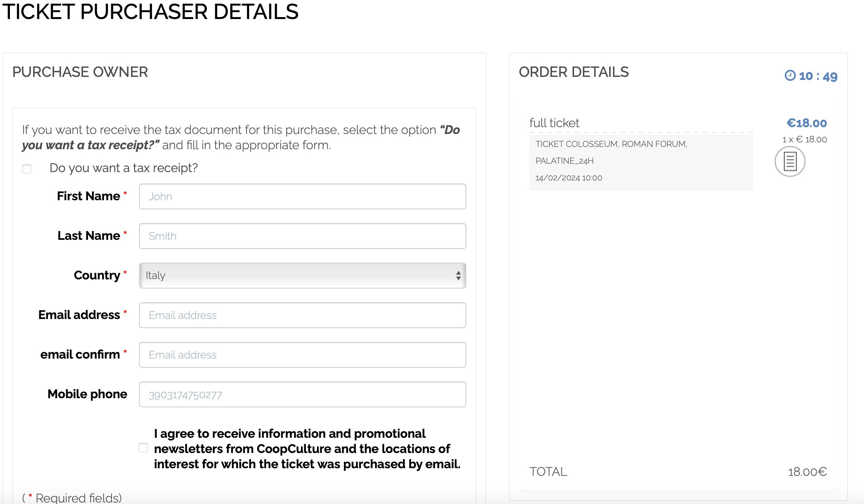Click the newsletter agreement text label
The image size is (864, 504).
click(307, 449)
